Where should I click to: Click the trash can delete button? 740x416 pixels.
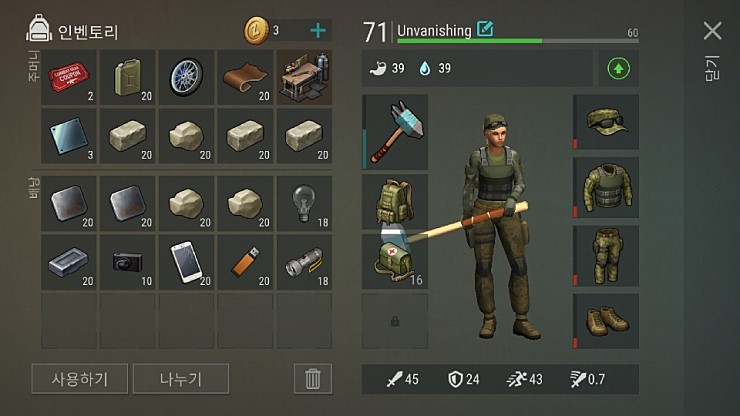[312, 379]
